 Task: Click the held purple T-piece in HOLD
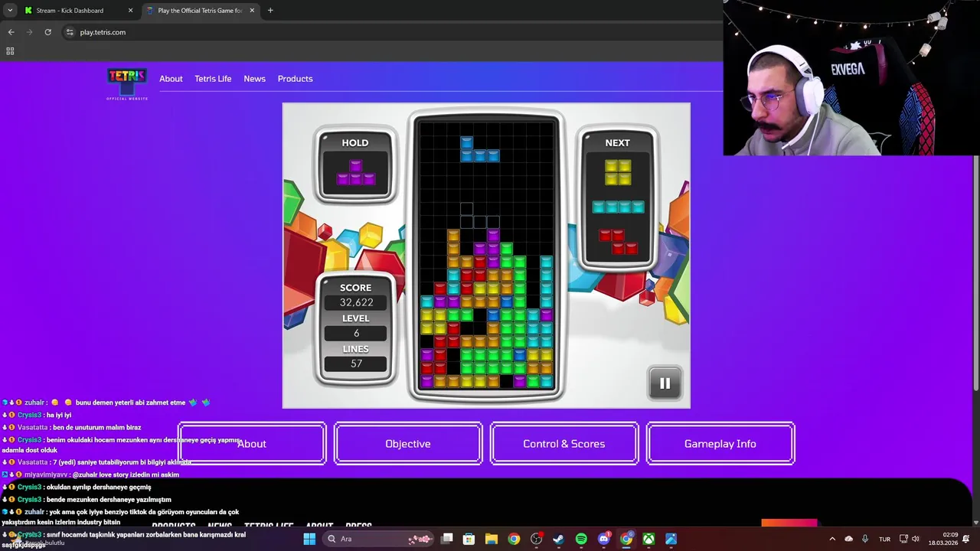356,173
